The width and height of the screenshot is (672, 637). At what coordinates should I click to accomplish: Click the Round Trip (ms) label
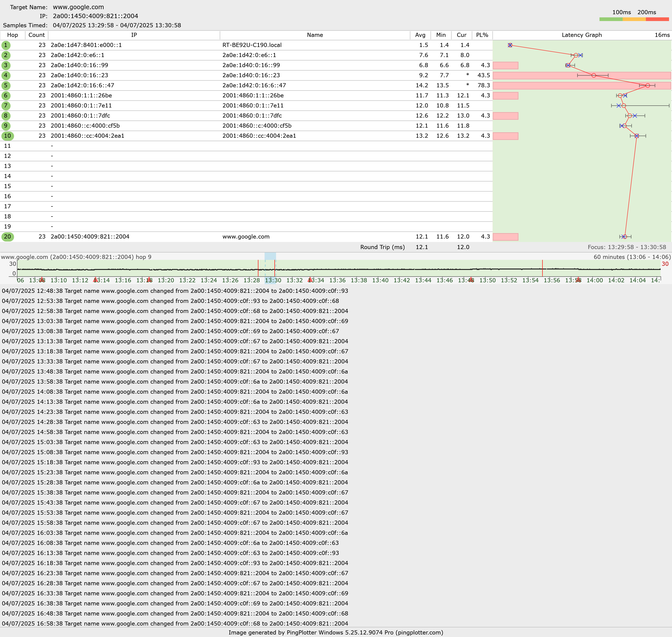pos(383,247)
